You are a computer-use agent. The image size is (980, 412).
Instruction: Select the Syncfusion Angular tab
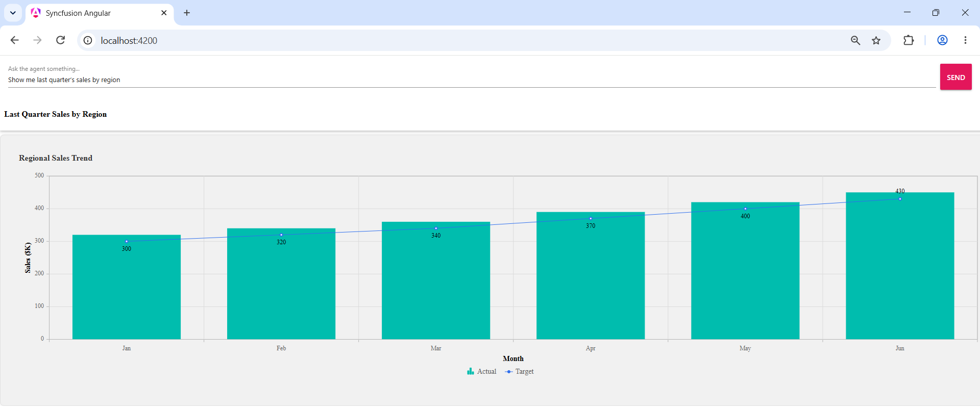tap(99, 13)
